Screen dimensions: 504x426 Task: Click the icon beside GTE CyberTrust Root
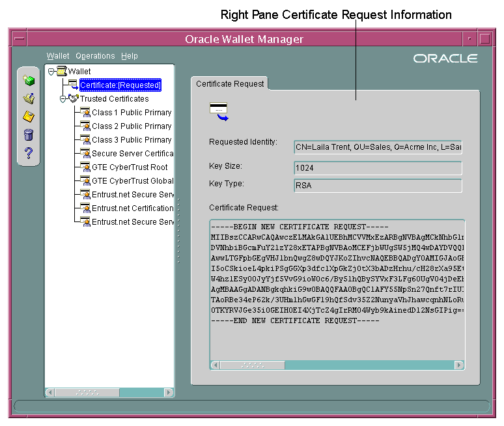click(x=85, y=167)
